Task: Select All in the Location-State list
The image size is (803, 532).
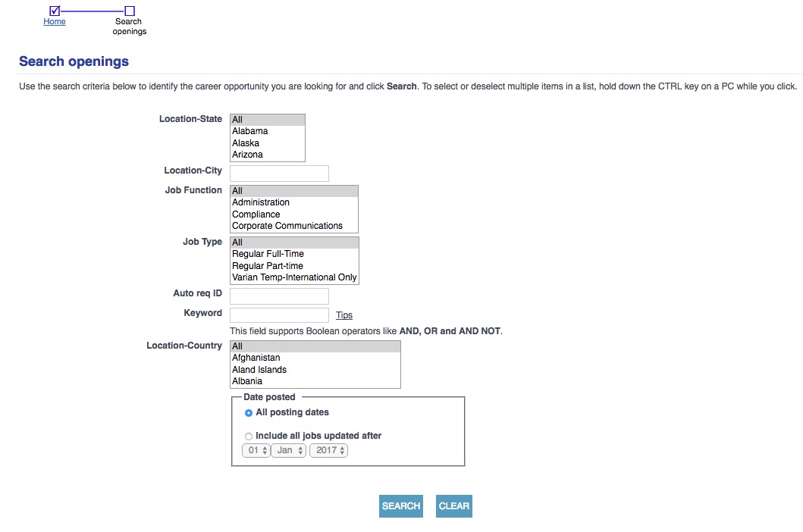Action: 268,120
